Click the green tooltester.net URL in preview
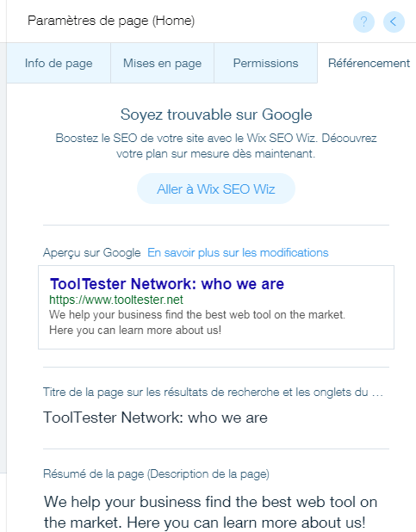The width and height of the screenshot is (416, 532). [x=116, y=300]
